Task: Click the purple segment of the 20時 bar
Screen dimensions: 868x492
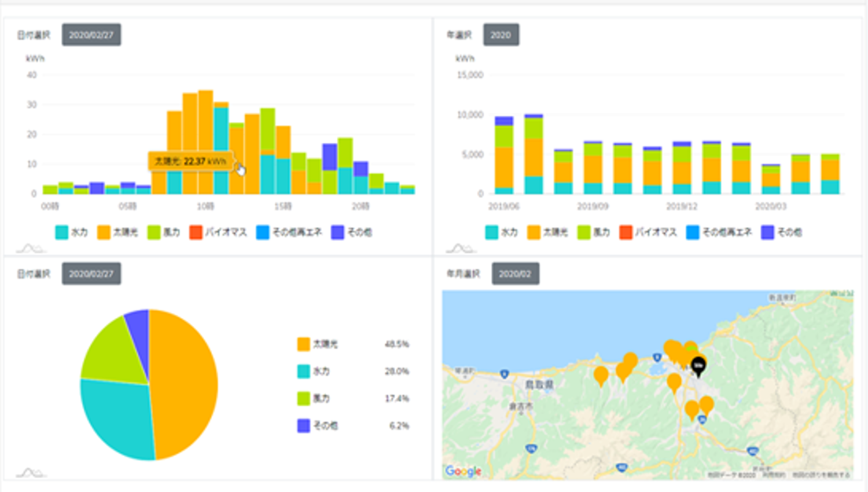Action: [x=361, y=169]
